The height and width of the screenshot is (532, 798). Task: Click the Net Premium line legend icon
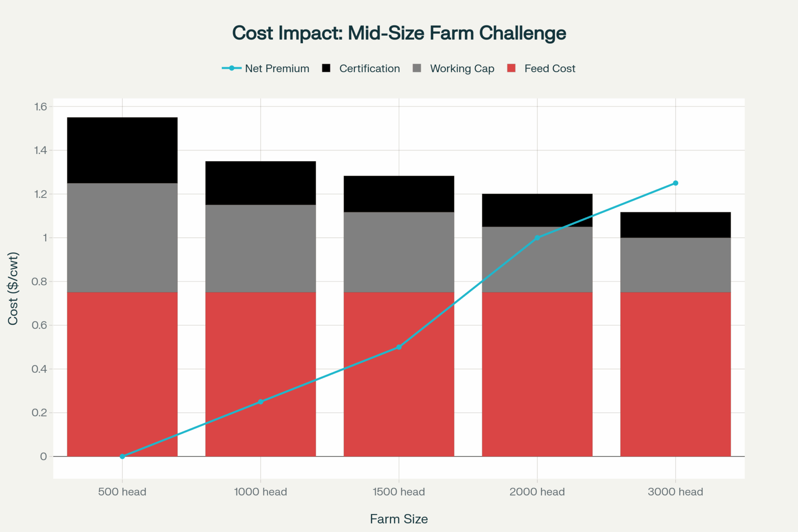tap(231, 68)
